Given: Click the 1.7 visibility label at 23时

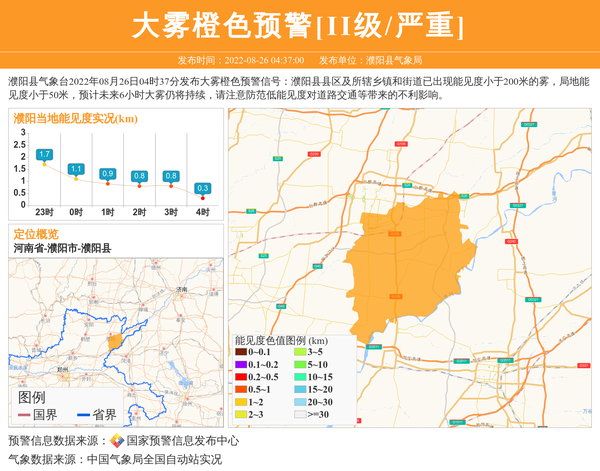Looking at the screenshot, I should [x=44, y=154].
